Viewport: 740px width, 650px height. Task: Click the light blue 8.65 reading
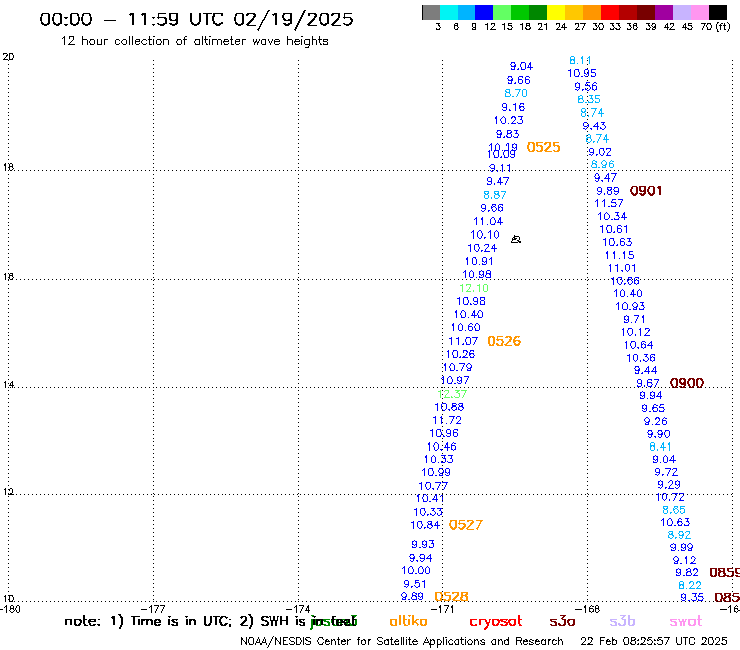pos(673,510)
